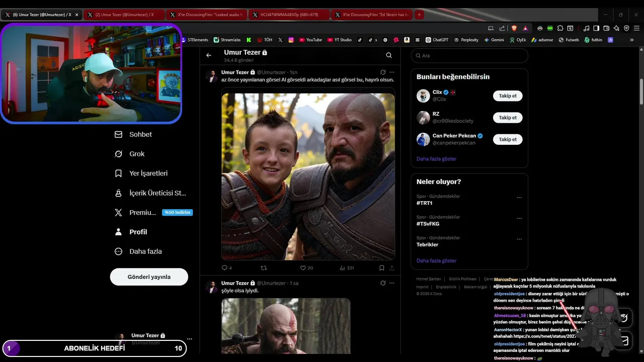Open Instagram bookmark icon
The height and width of the screenshot is (362, 644).
point(291,40)
